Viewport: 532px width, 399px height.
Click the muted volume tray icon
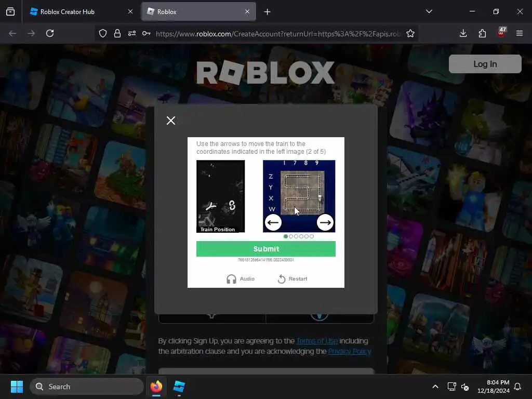(x=465, y=387)
